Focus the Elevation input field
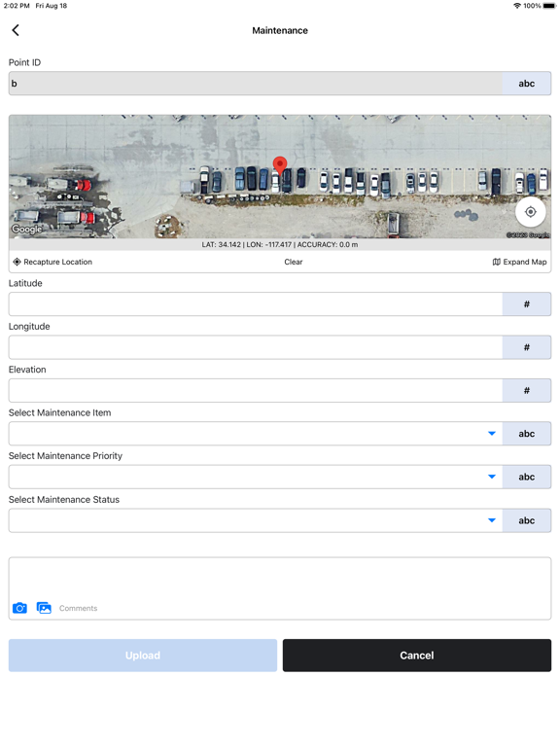 click(256, 391)
